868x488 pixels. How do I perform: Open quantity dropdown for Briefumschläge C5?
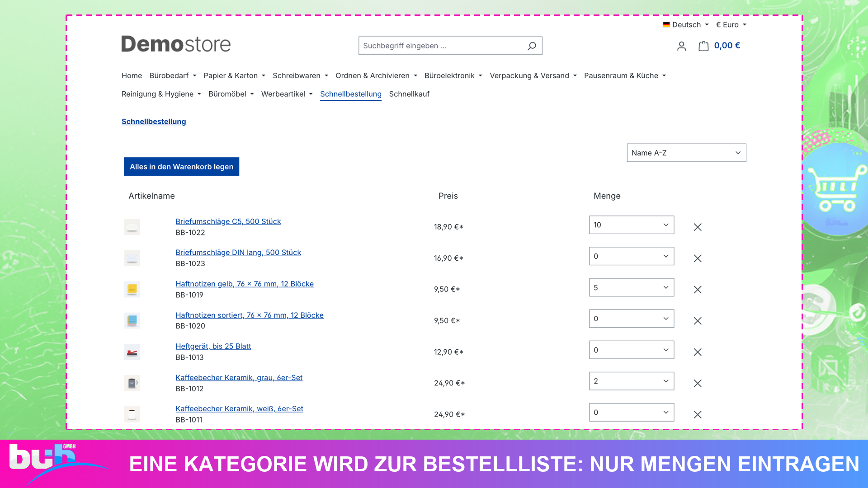pyautogui.click(x=632, y=225)
